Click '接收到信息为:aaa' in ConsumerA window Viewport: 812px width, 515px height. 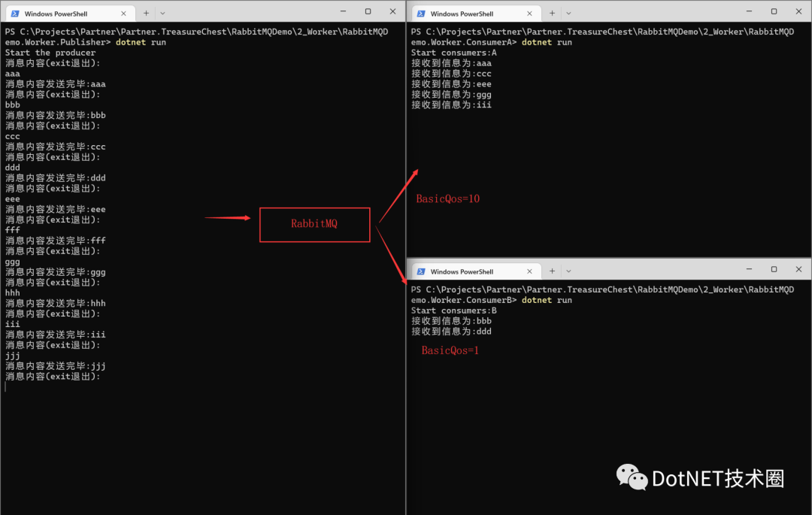(451, 63)
